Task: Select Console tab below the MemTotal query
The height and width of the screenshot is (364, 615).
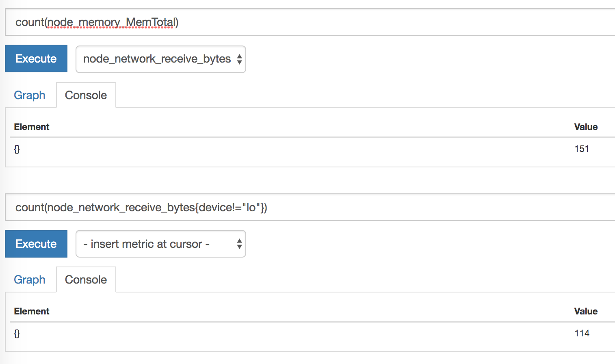Action: point(86,95)
